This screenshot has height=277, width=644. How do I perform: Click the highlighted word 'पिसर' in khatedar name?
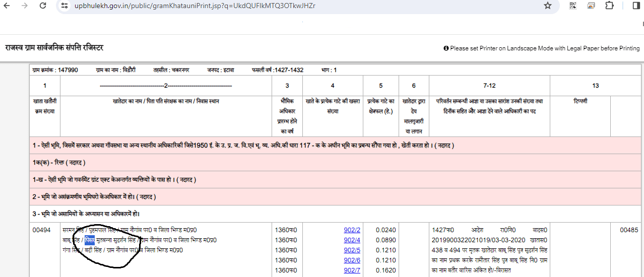point(90,240)
